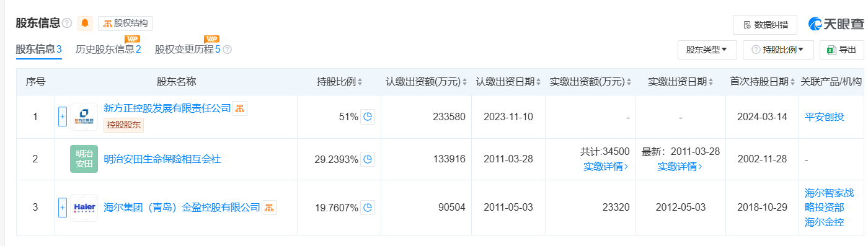
Task: Expand row 3 with the plus button
Action: click(x=62, y=208)
